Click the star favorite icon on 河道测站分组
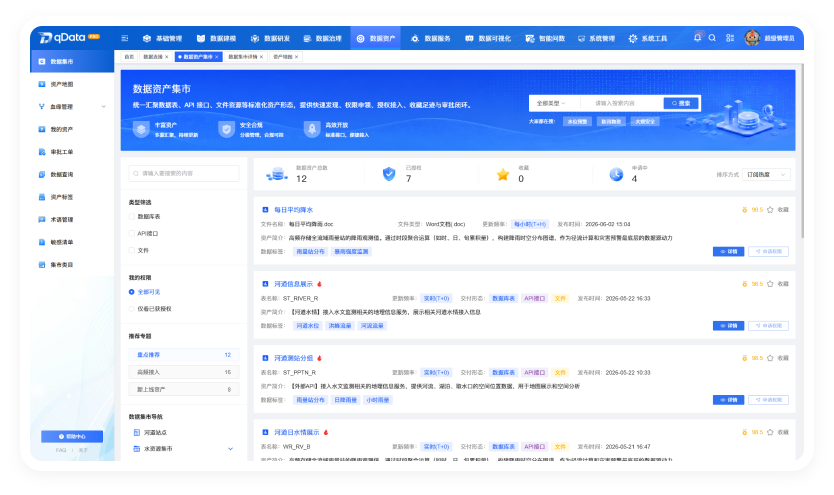The width and height of the screenshot is (834, 495). click(x=770, y=358)
